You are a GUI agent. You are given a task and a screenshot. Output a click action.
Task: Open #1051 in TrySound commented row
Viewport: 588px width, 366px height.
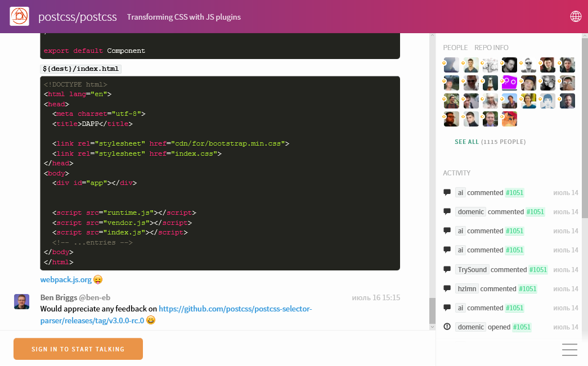click(x=538, y=269)
